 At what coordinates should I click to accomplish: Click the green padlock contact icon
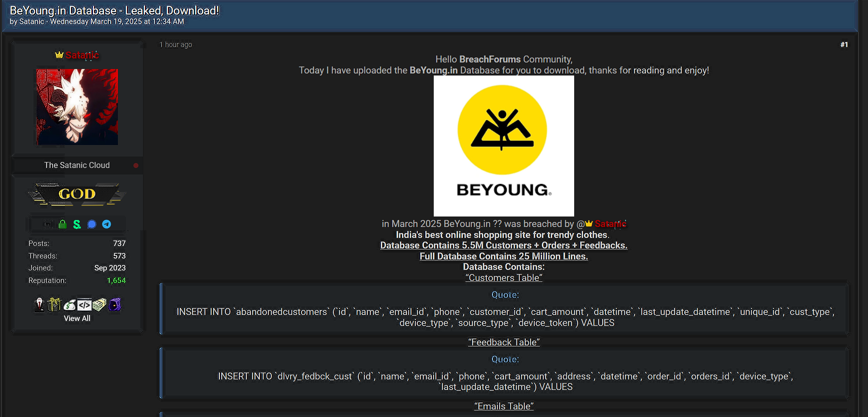point(62,224)
